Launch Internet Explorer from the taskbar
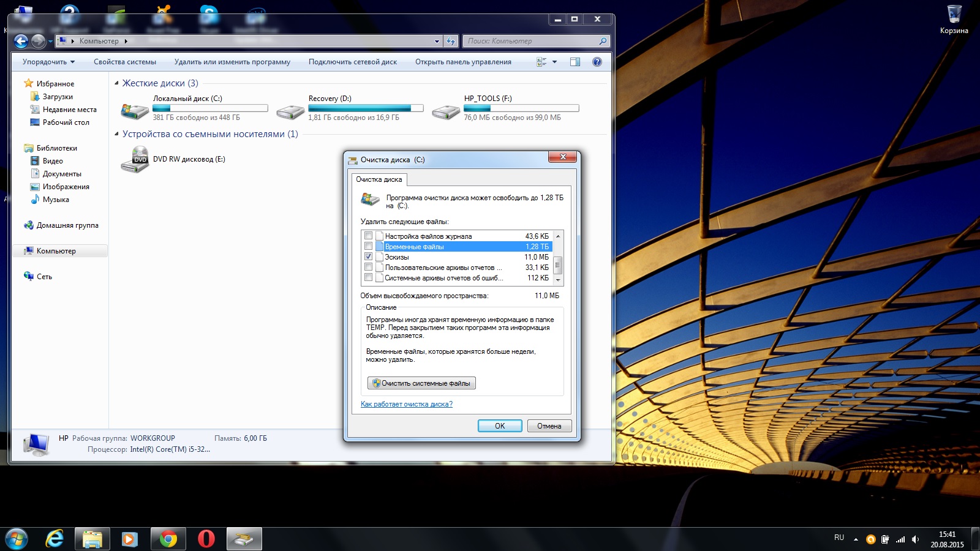This screenshot has width=980, height=551. (x=55, y=539)
